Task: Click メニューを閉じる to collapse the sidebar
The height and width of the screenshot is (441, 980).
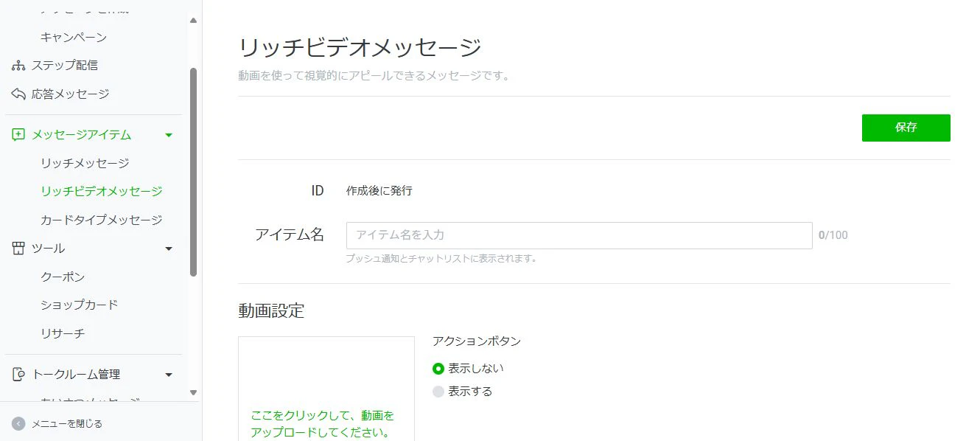Action: click(x=67, y=424)
